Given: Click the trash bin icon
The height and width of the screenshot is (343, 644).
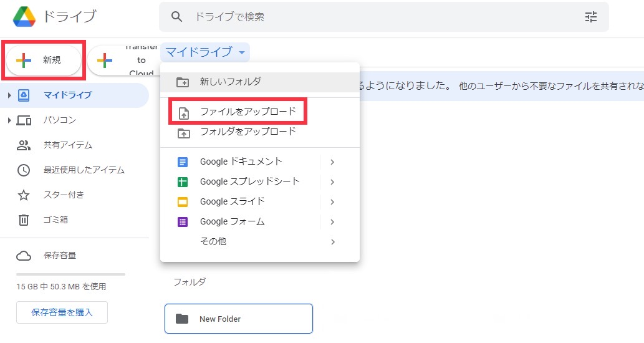Looking at the screenshot, I should click(24, 220).
